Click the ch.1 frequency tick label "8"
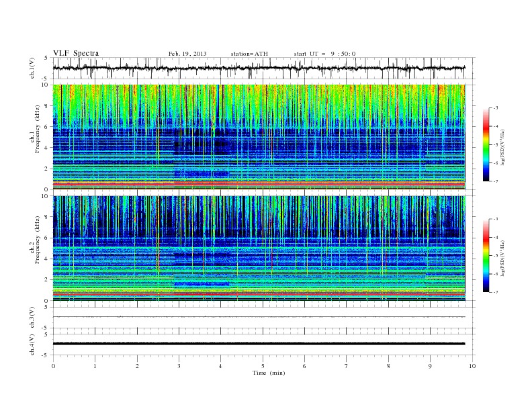 [46, 106]
